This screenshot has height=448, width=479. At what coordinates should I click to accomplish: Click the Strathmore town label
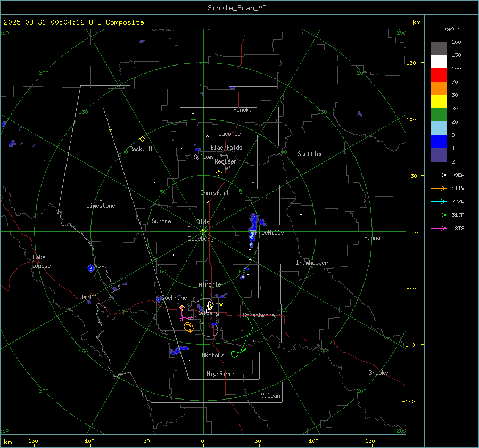(259, 315)
